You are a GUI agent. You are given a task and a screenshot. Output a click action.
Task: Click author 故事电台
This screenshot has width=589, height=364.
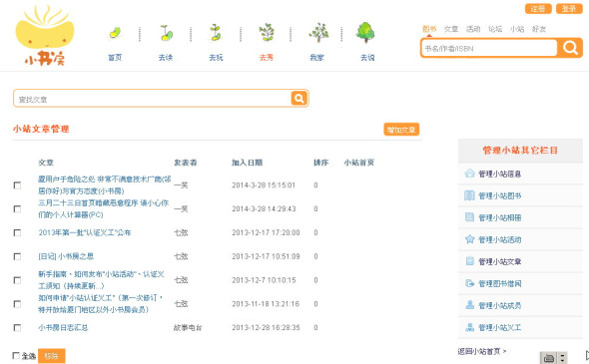click(188, 327)
